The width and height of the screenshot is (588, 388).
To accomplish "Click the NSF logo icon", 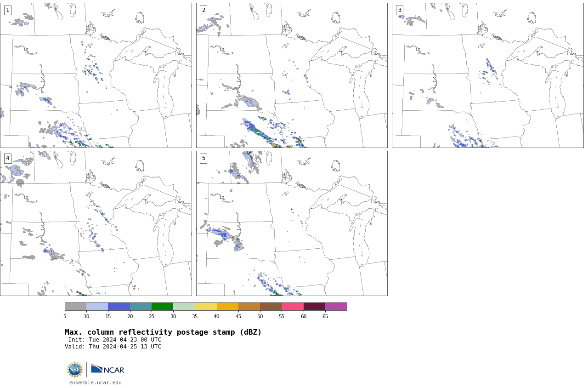I will click(75, 370).
